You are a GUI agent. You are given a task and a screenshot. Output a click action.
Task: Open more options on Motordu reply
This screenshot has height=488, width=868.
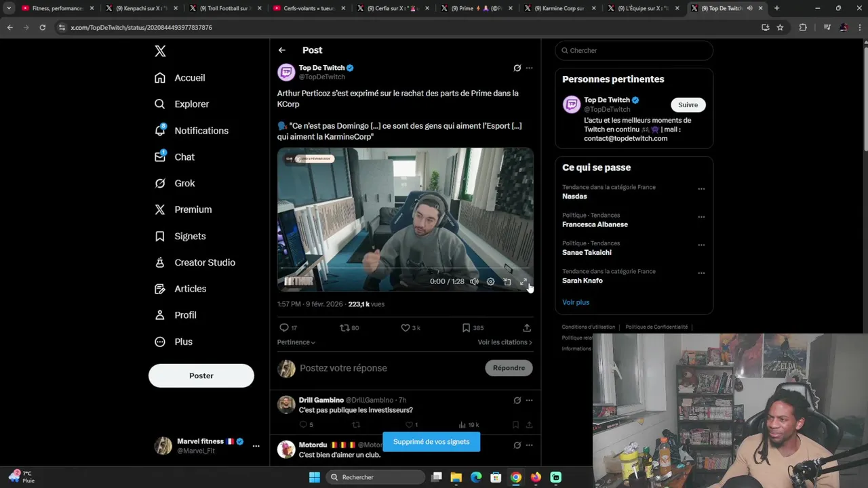(x=530, y=445)
